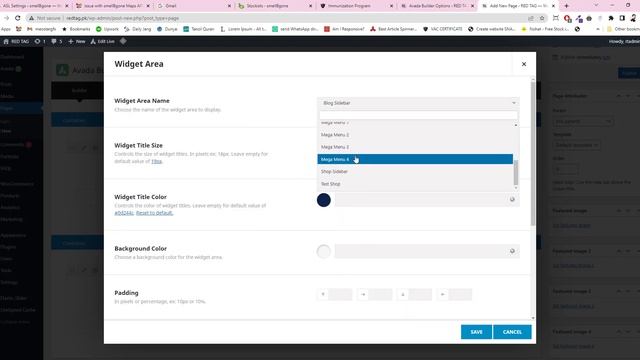Viewport: 640px width, 360px height.
Task: Click the right padding input
Action: pos(380,294)
